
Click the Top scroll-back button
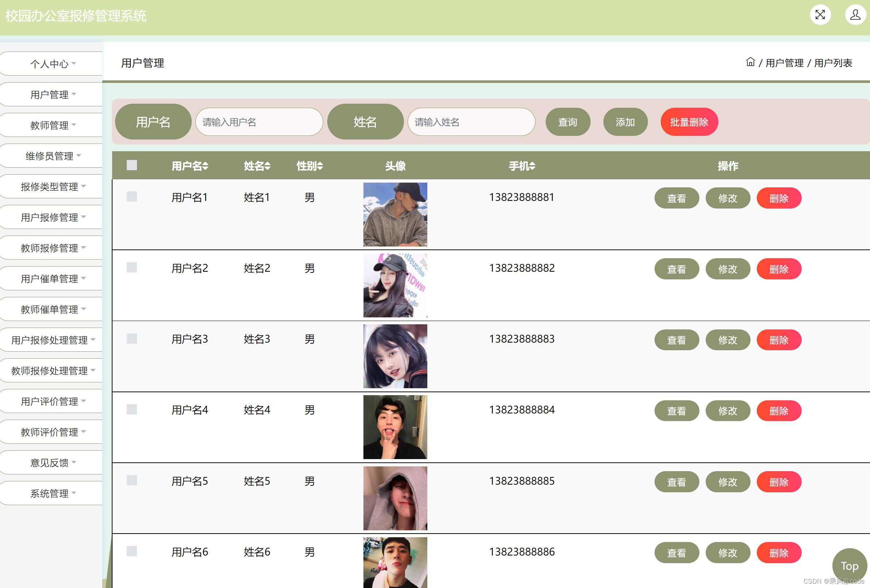[849, 566]
